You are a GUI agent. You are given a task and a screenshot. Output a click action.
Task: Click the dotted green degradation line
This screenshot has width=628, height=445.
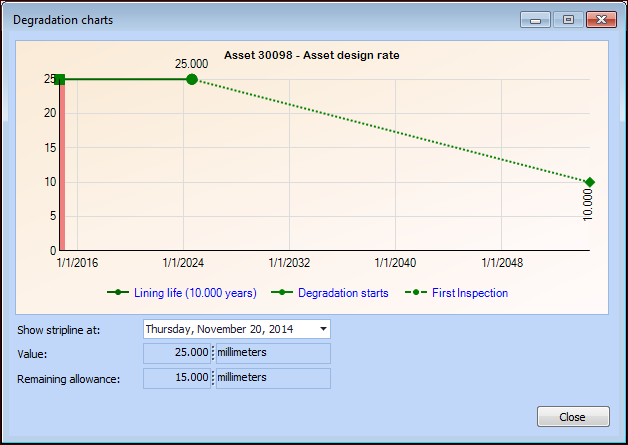tap(390, 130)
